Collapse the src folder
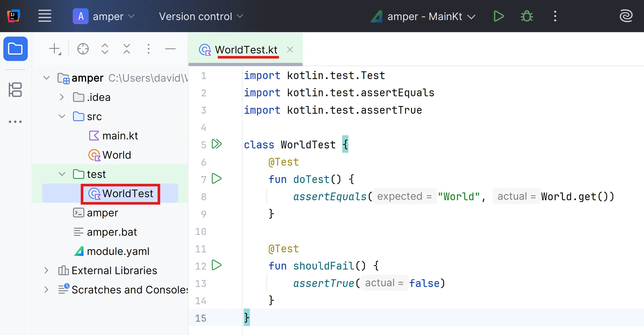The width and height of the screenshot is (644, 335). [x=62, y=117]
